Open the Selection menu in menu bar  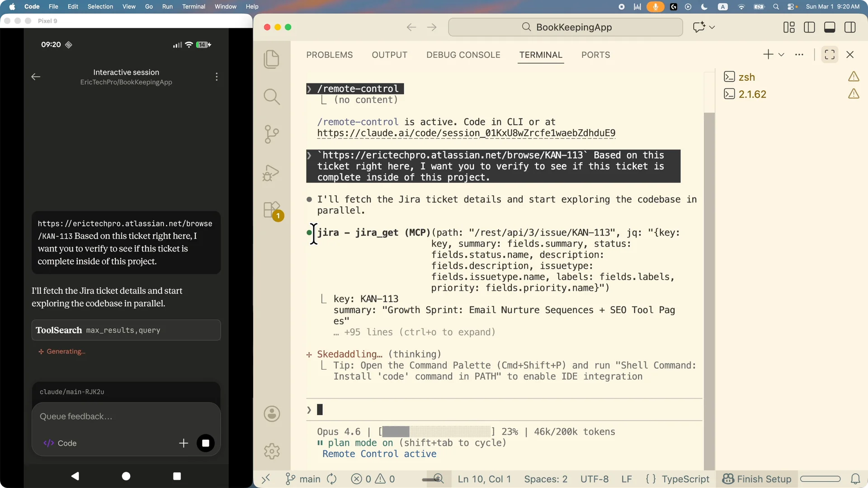click(100, 6)
